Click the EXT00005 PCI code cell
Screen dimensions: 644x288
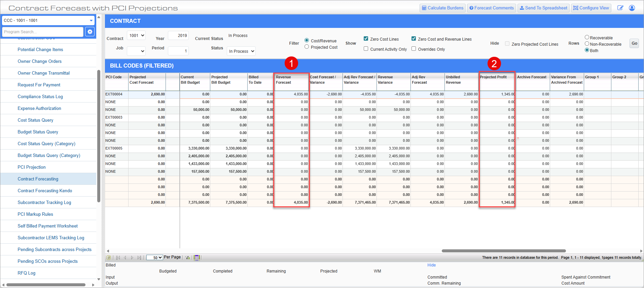(x=116, y=148)
